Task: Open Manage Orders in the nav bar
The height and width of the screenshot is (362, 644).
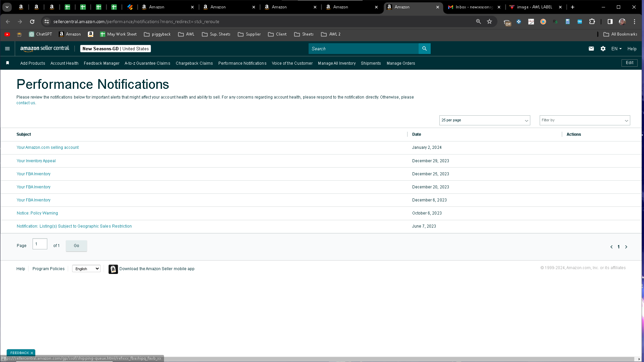Action: (401, 63)
